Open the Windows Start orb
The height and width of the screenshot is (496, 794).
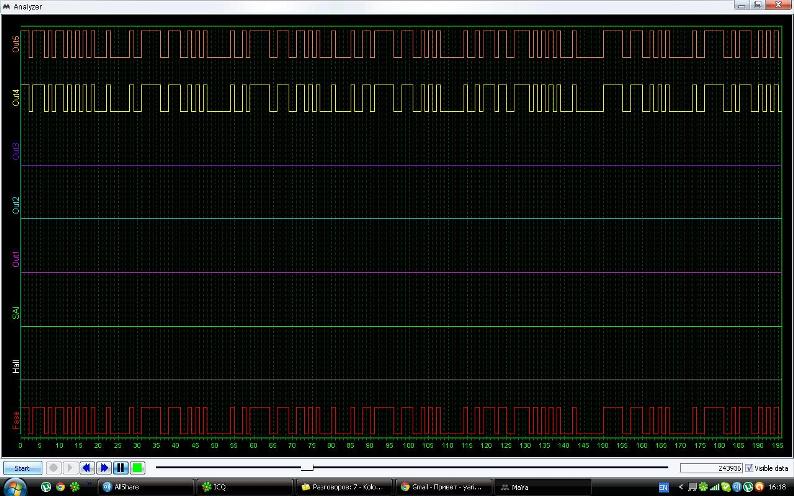[x=15, y=487]
